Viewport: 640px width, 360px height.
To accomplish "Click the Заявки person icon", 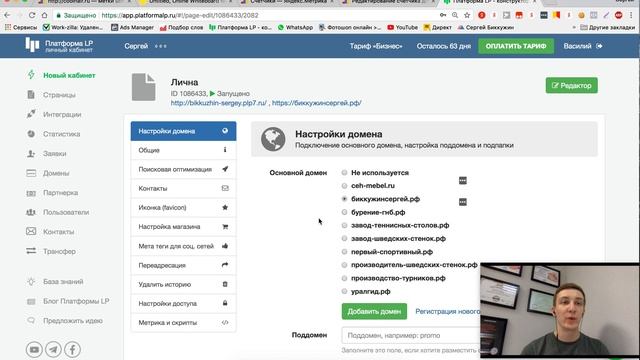I will coord(31,153).
